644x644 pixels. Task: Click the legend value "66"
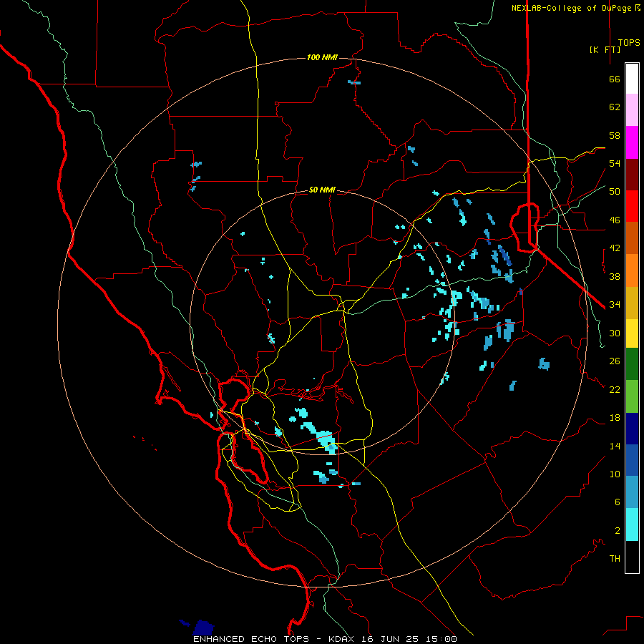point(615,79)
